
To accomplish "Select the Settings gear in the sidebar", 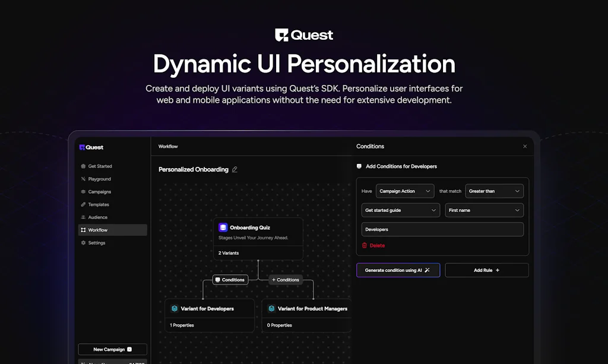I will pyautogui.click(x=84, y=242).
